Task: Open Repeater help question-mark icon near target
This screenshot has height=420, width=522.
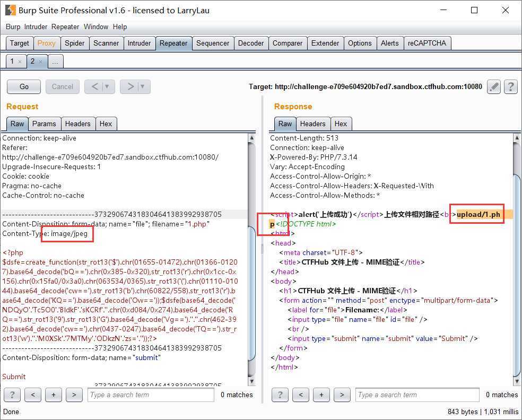Action: [x=510, y=87]
